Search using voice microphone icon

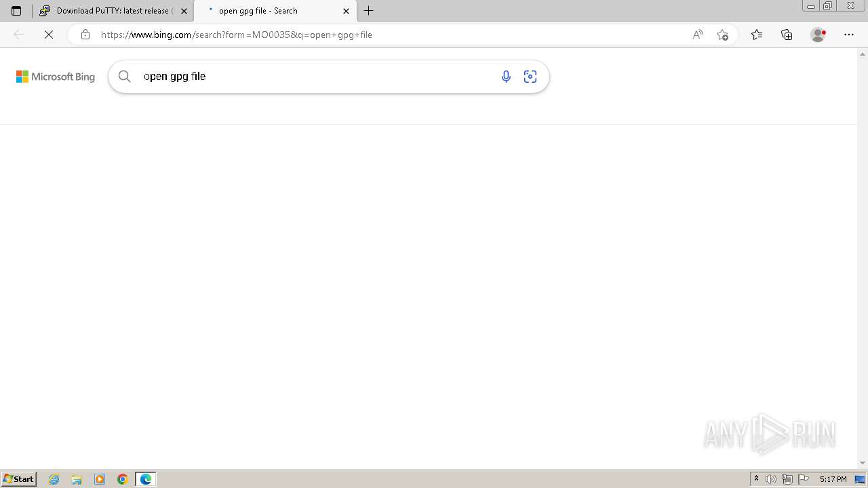point(506,77)
